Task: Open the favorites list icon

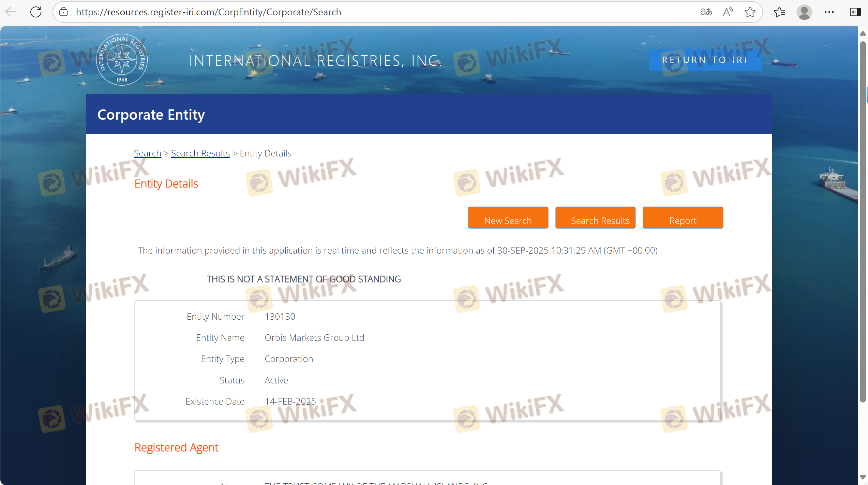Action: (779, 12)
